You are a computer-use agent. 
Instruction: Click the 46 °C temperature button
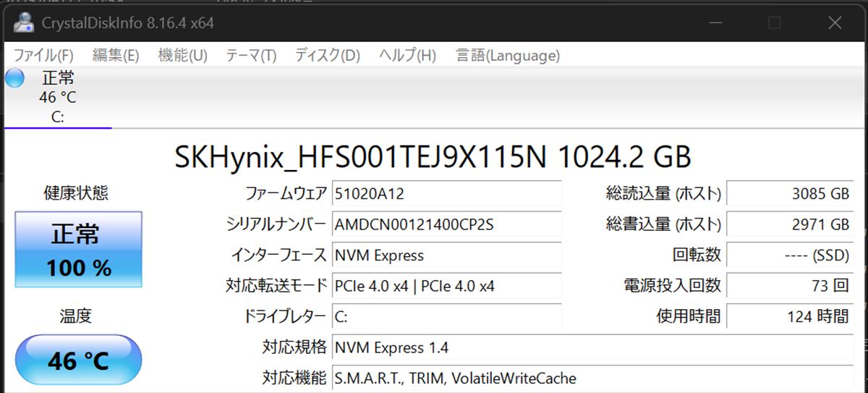pos(79,360)
